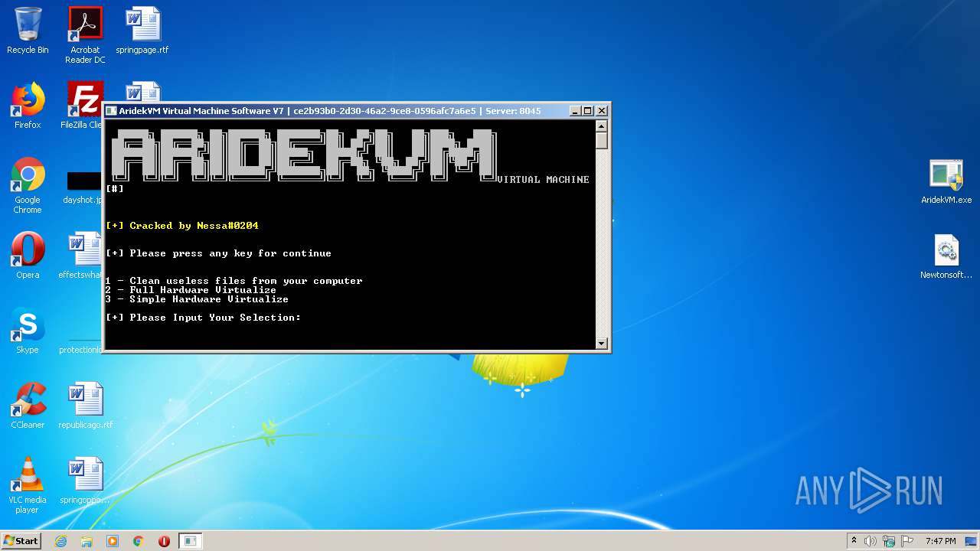The image size is (980, 551).
Task: Launch Google Chrome desktop shortcut
Action: (x=28, y=186)
